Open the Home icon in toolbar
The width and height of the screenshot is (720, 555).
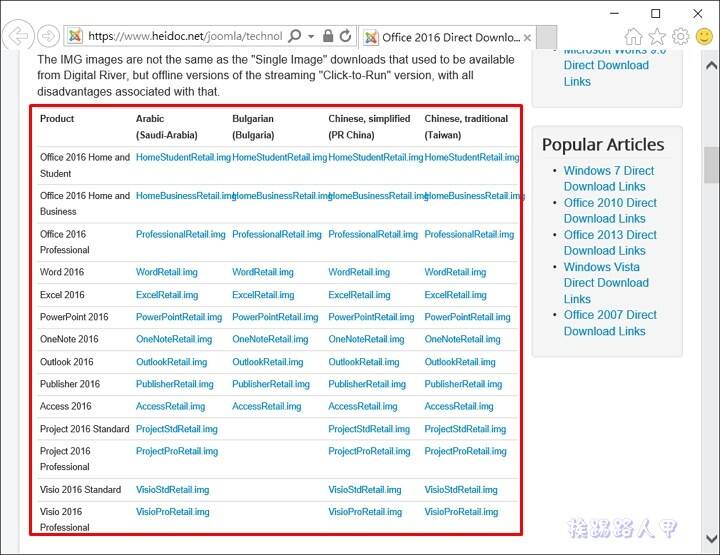pos(634,36)
